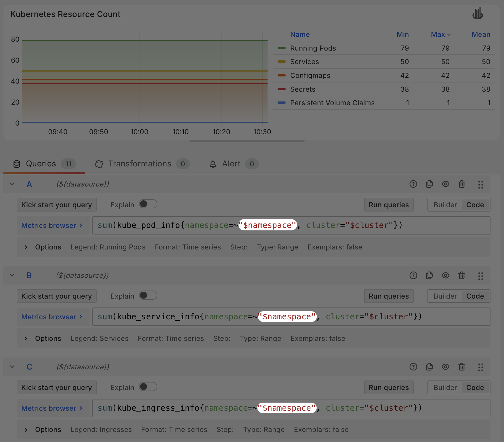Image resolution: width=504 pixels, height=442 pixels.
Task: Run queries for query A
Action: [389, 205]
